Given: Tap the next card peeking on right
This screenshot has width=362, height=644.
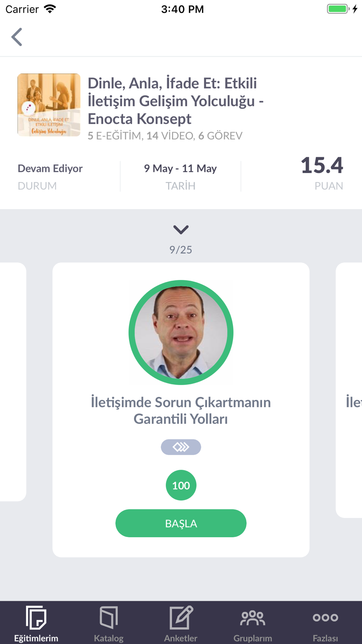Looking at the screenshot, I should click(x=349, y=389).
